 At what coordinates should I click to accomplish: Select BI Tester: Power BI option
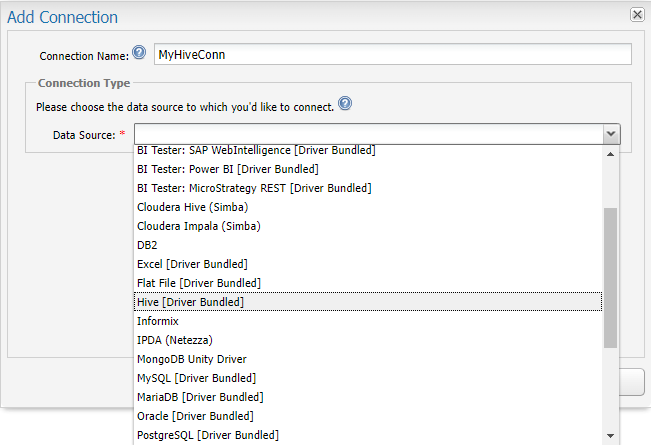point(368,169)
